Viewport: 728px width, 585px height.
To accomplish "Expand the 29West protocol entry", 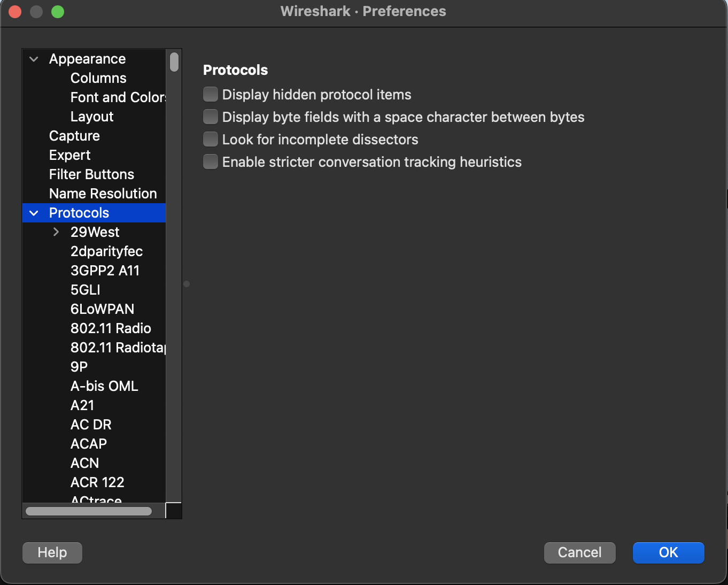I will point(56,232).
